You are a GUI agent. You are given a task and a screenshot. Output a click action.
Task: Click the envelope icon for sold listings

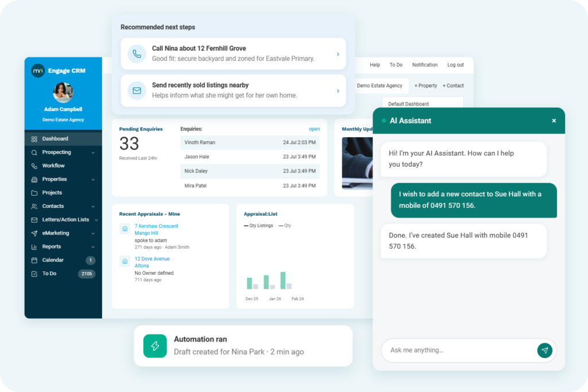pos(137,91)
